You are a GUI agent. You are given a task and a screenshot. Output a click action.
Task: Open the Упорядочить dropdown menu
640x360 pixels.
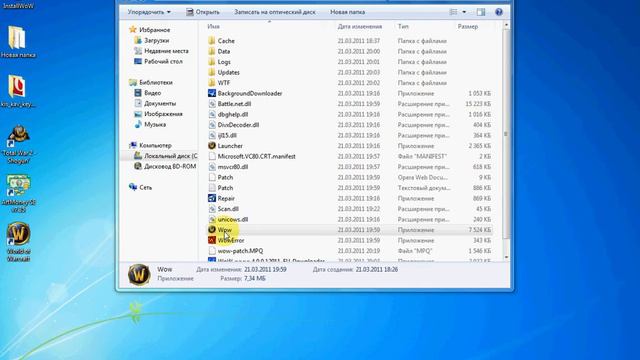point(149,12)
